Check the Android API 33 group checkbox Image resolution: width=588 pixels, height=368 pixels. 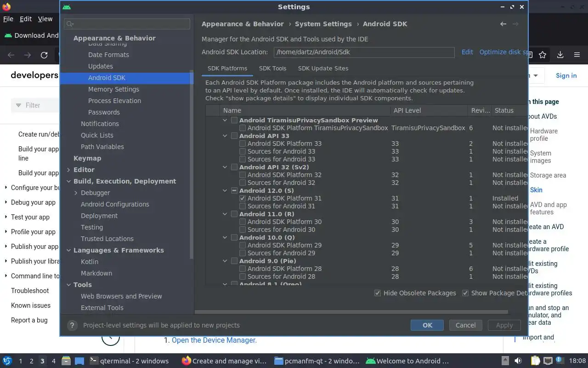234,136
